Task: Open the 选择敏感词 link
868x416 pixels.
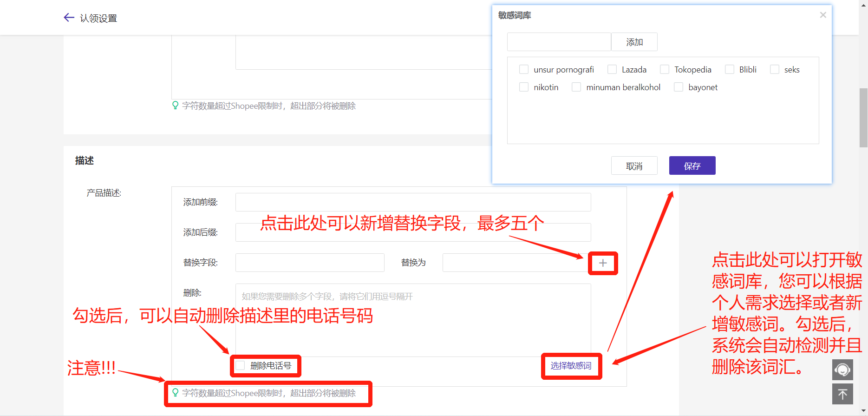Action: (x=571, y=366)
